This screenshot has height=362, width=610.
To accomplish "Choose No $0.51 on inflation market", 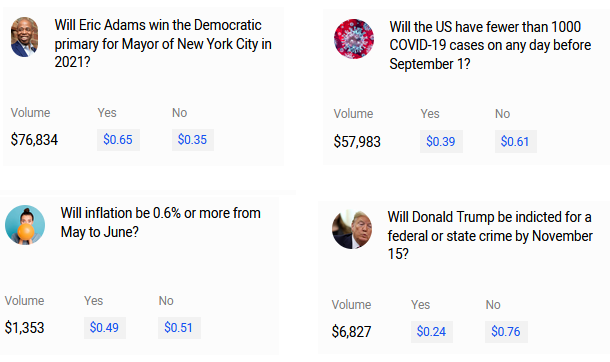I will coord(179,327).
